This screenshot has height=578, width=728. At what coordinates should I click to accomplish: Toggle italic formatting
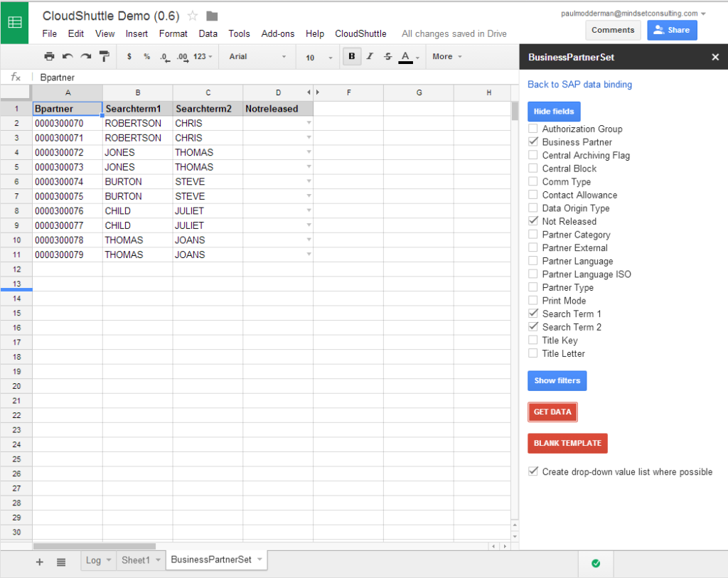click(x=370, y=57)
